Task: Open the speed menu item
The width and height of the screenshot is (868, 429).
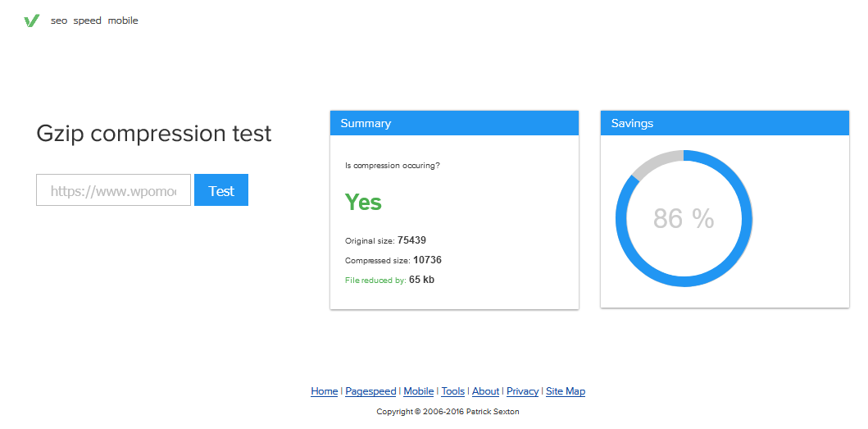Action: (x=88, y=21)
